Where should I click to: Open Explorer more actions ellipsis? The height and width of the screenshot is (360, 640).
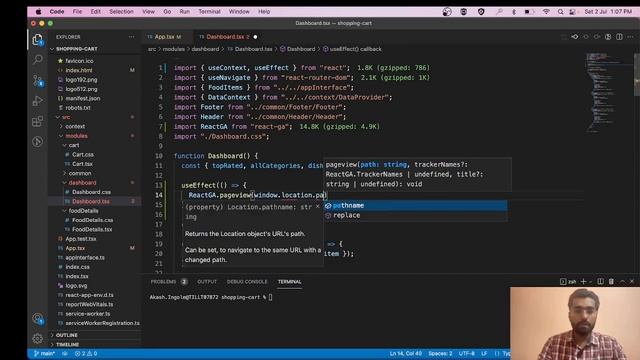tap(131, 37)
